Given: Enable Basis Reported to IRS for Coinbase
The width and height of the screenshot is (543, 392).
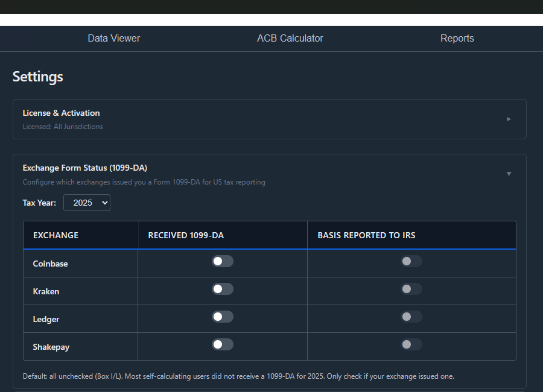Looking at the screenshot, I should [411, 261].
